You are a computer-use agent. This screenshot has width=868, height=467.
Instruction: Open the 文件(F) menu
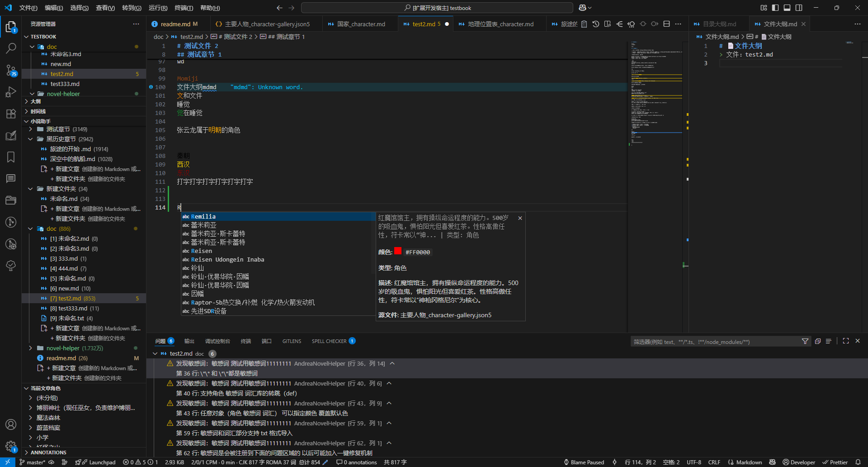28,8
